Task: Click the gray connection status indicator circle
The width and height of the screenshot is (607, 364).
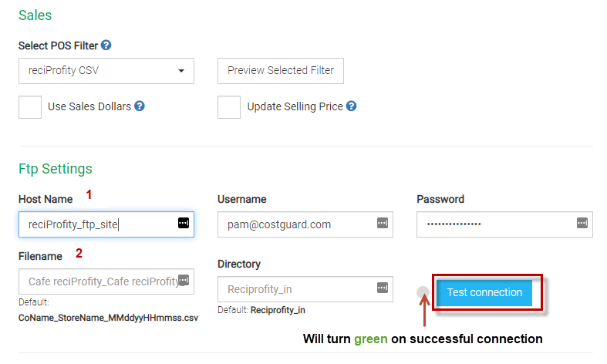Action: pyautogui.click(x=423, y=292)
